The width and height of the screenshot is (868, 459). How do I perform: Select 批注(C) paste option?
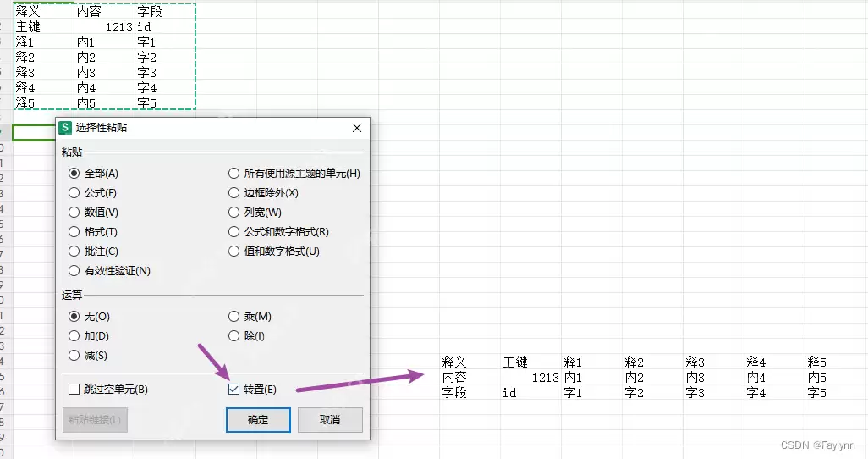tap(94, 252)
